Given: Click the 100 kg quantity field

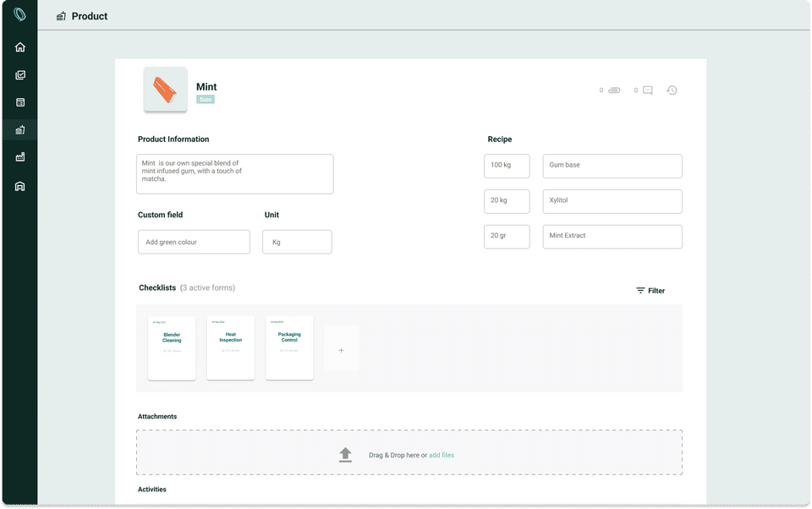Looking at the screenshot, I should 507,166.
